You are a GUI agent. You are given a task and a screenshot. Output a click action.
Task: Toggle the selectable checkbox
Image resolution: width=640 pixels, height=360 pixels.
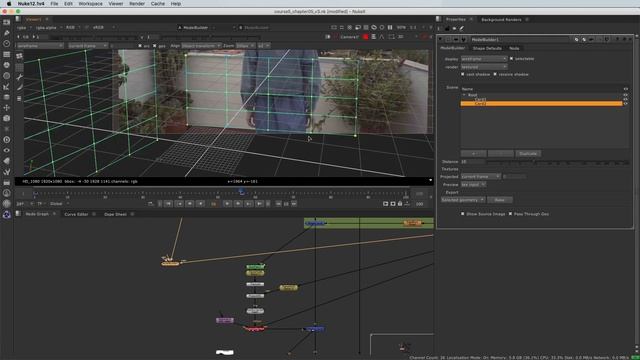pos(511,59)
